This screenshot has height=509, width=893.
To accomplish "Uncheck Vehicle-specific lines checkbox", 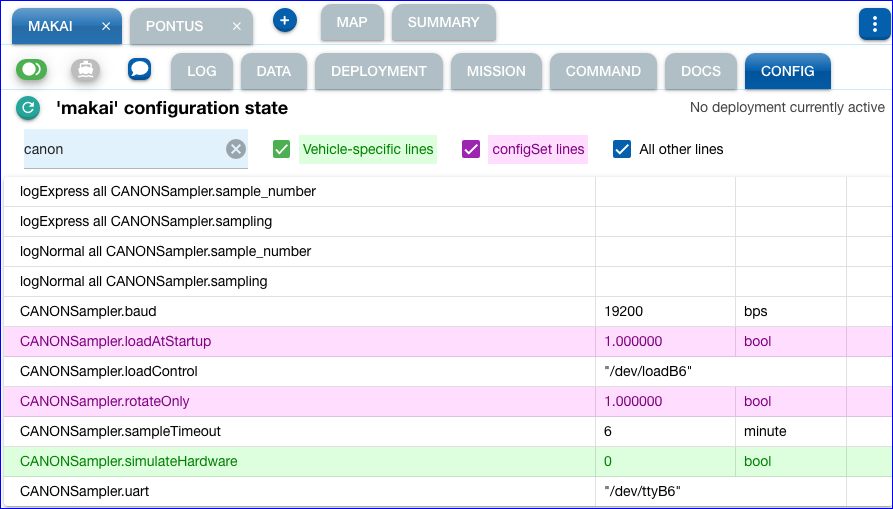I will point(281,149).
